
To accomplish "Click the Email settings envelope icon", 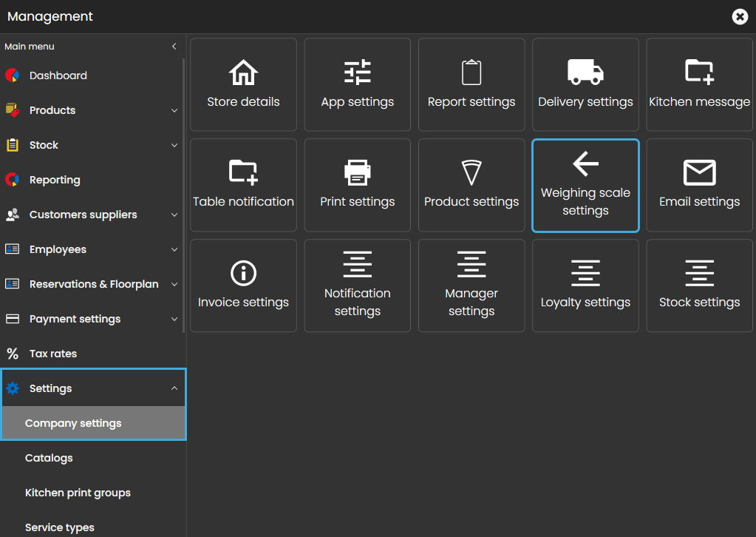I will [x=699, y=172].
